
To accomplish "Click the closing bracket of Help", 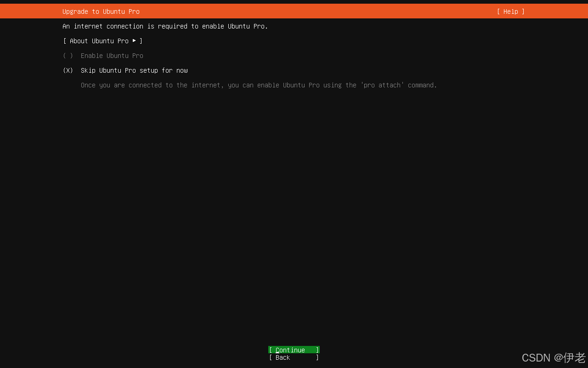I will click(523, 11).
